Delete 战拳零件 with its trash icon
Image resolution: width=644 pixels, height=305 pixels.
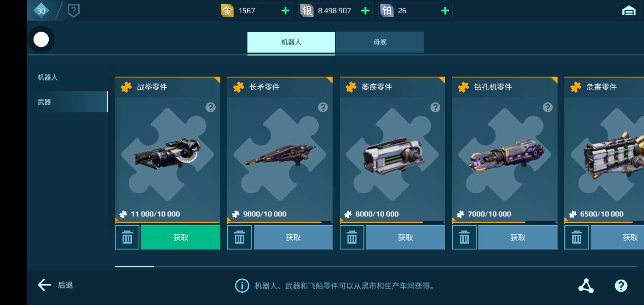coord(127,237)
